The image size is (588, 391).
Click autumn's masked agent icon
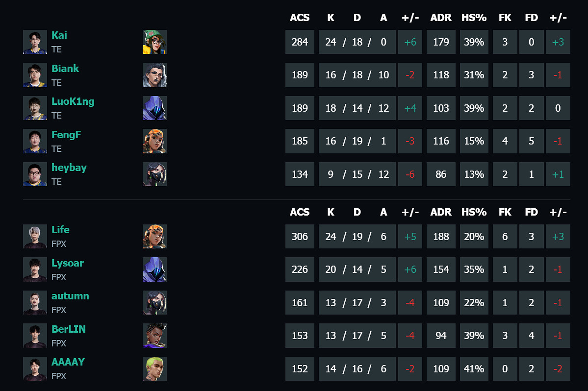[x=154, y=303]
